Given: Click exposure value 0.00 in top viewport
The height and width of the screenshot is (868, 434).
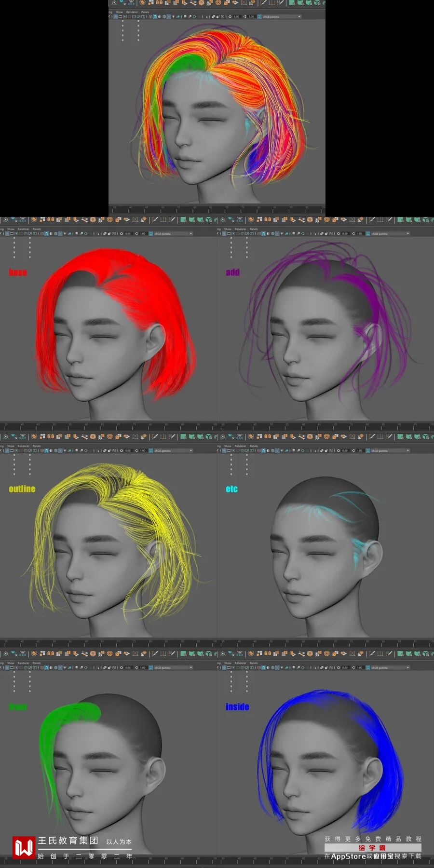Looking at the screenshot, I should point(236,16).
